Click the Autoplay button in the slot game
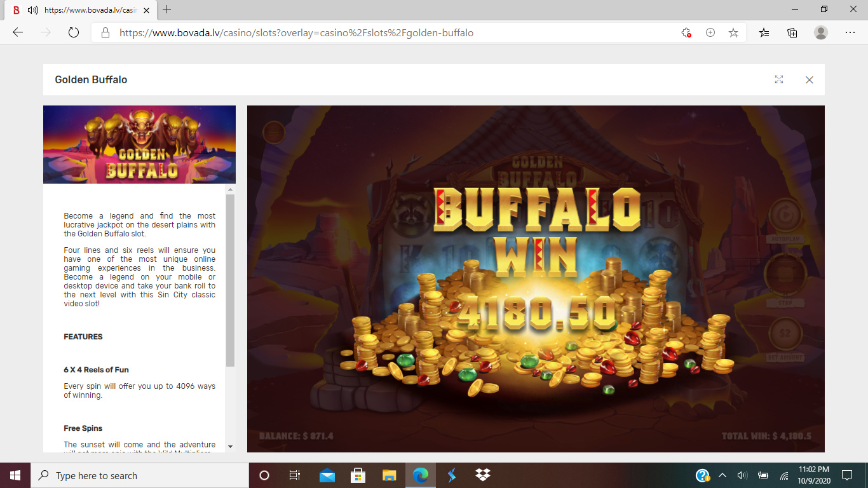The image size is (868, 488). (x=786, y=216)
